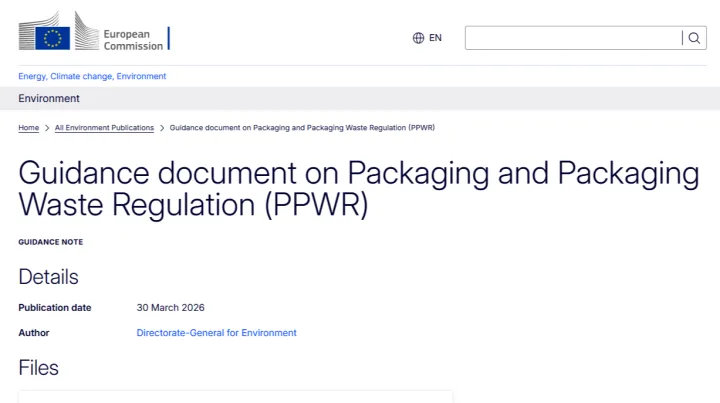This screenshot has height=403, width=720.
Task: Open the language selector globe icon
Action: (418, 38)
